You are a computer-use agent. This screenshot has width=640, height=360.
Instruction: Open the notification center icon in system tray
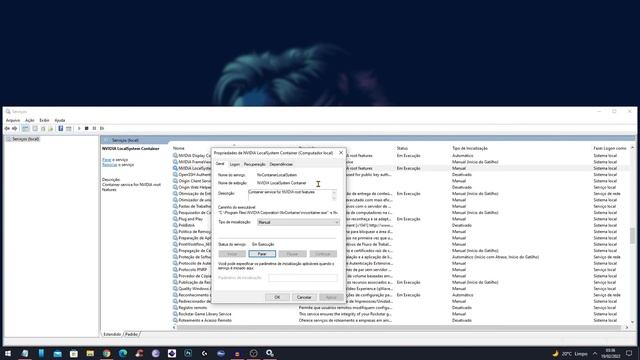tap(629, 353)
